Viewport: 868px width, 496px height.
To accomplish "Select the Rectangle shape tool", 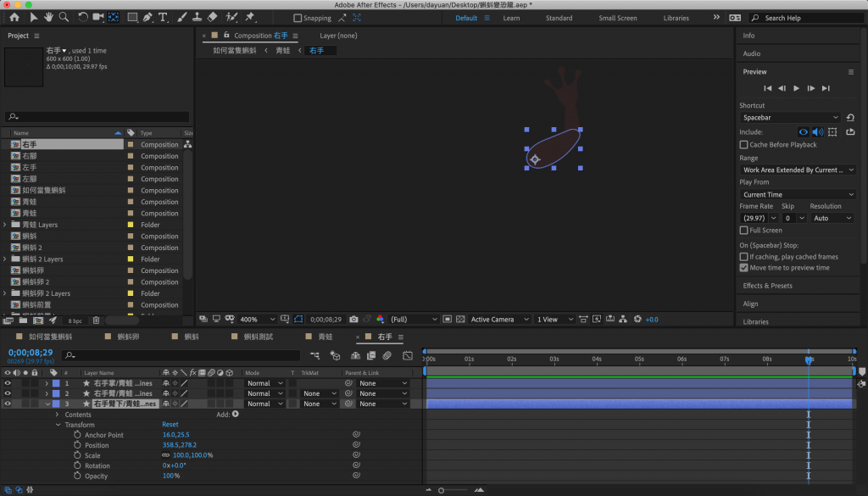I will (132, 18).
